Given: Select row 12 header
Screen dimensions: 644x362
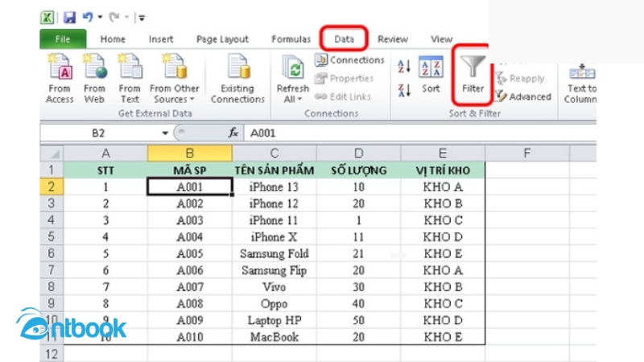Looking at the screenshot, I should pyautogui.click(x=52, y=354).
